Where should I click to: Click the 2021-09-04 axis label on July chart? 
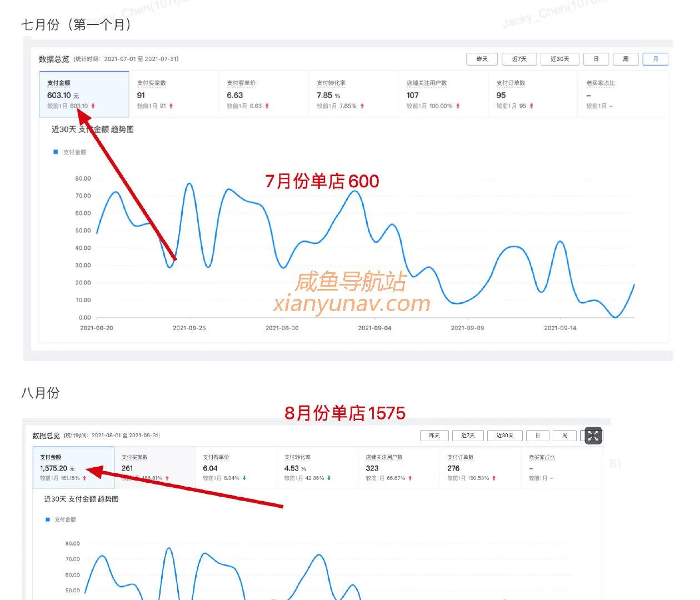pyautogui.click(x=374, y=328)
